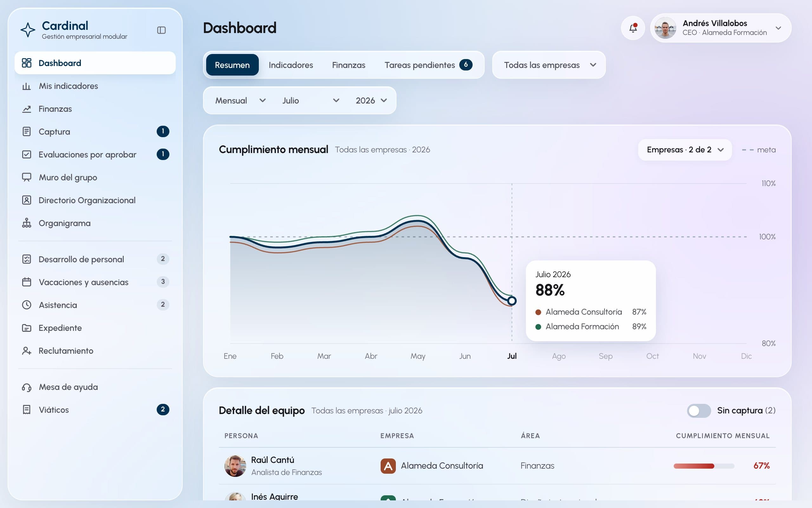Open Mesa de ayuda headset icon

tap(27, 387)
